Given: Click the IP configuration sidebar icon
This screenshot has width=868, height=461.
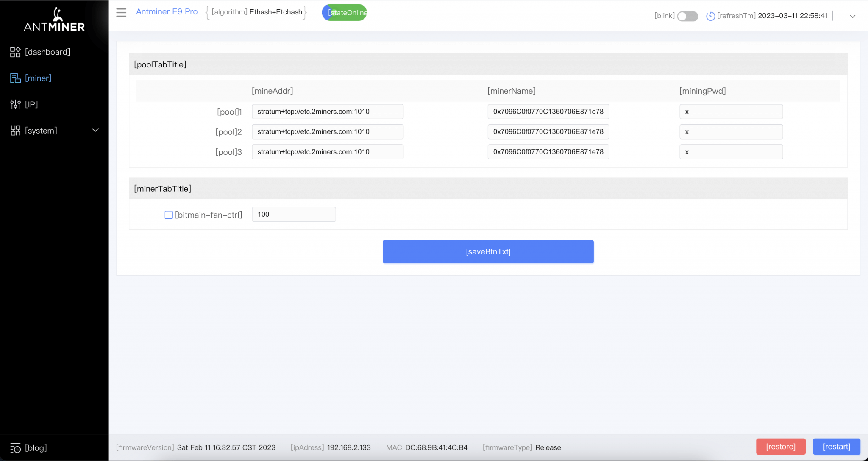Looking at the screenshot, I should point(15,104).
